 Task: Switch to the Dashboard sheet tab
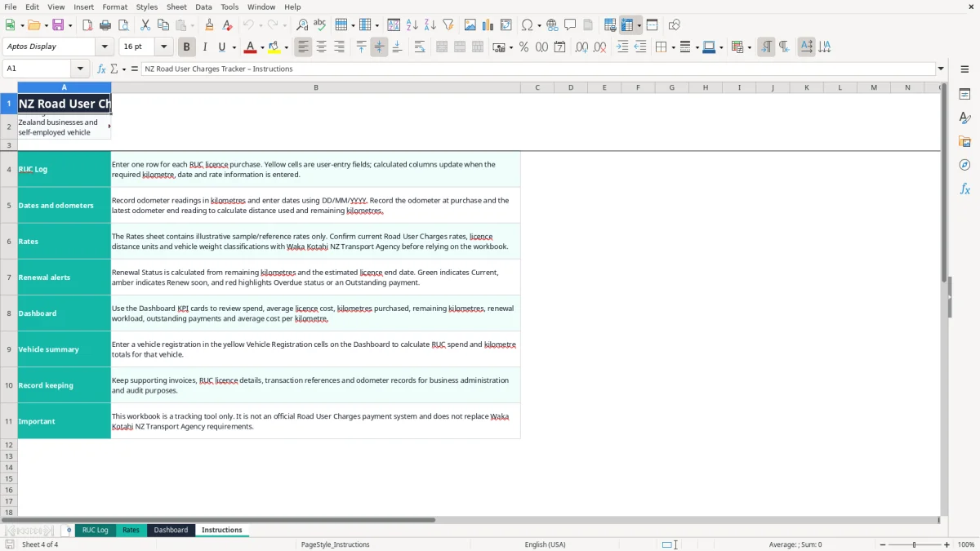point(171,530)
